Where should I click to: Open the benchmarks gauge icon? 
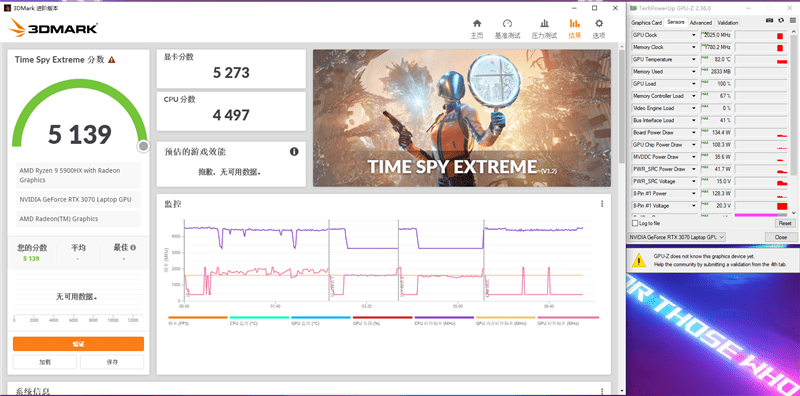507,23
